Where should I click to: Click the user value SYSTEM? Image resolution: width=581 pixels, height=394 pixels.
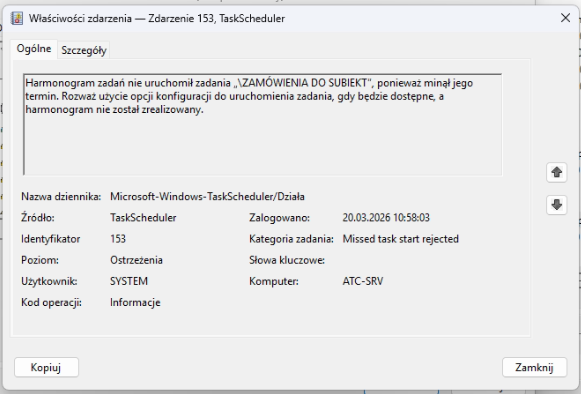click(x=129, y=281)
